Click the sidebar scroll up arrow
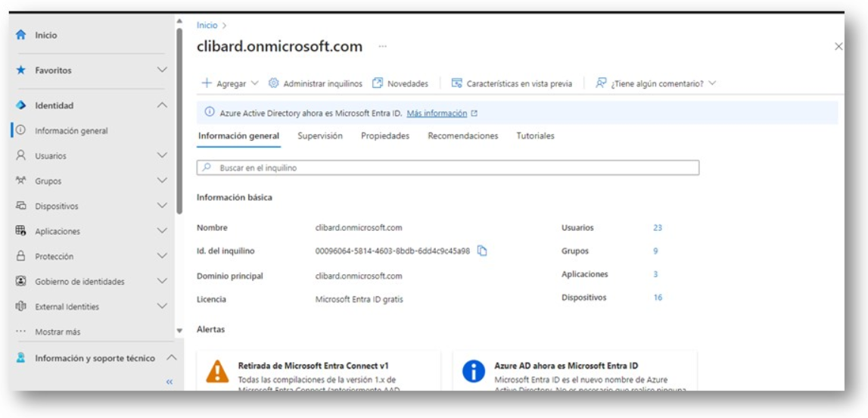Image resolution: width=868 pixels, height=418 pixels. 179,21
